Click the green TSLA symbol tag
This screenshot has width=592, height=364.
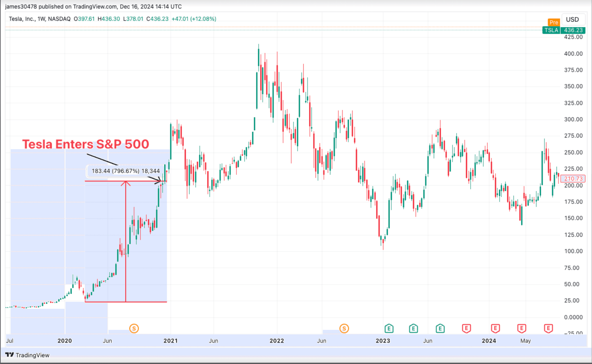point(551,30)
